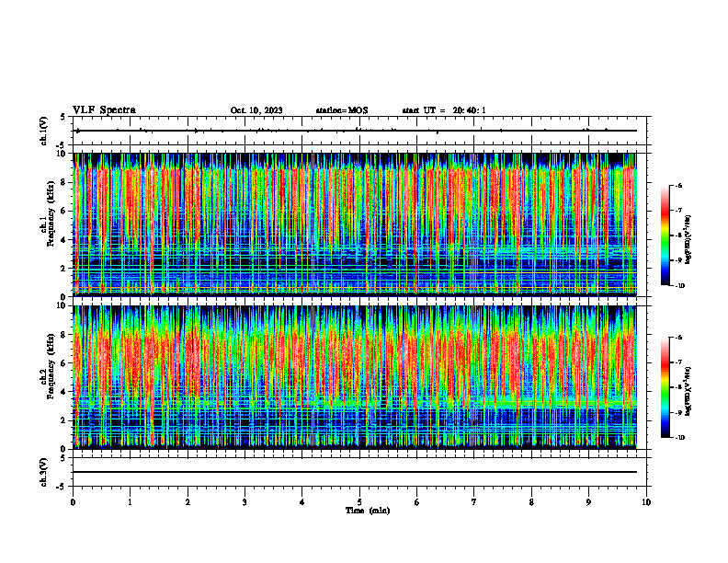Viewport: 728px width, 563px height.
Task: Click inside the ch.1 spectrogram panel
Action: 359,224
